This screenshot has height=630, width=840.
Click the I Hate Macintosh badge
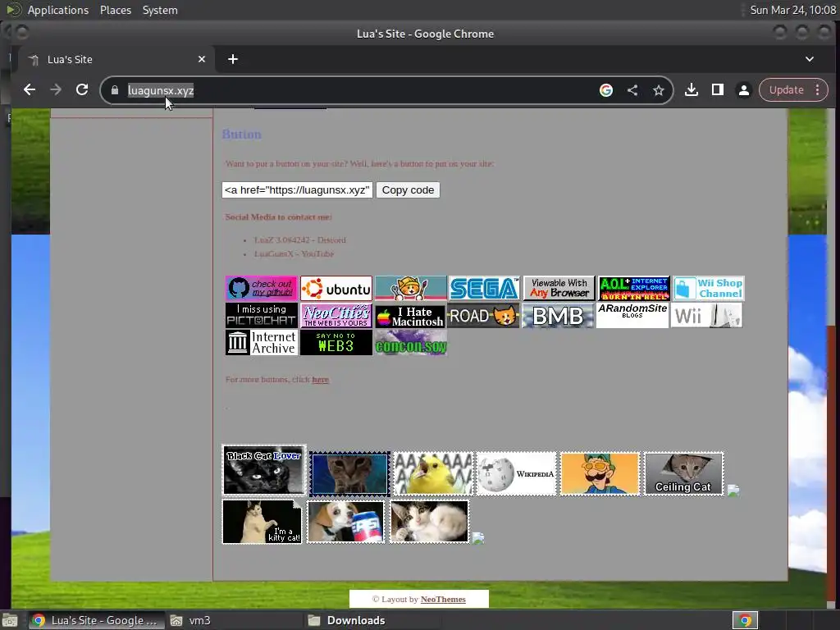click(410, 316)
